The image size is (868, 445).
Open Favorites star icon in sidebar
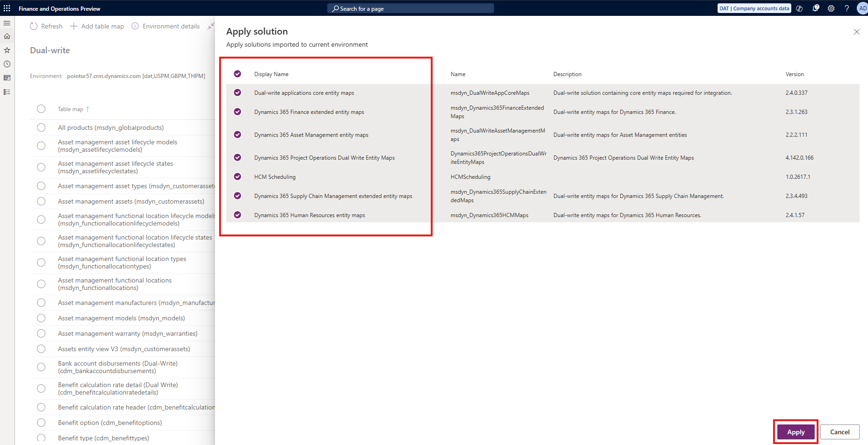coord(7,50)
